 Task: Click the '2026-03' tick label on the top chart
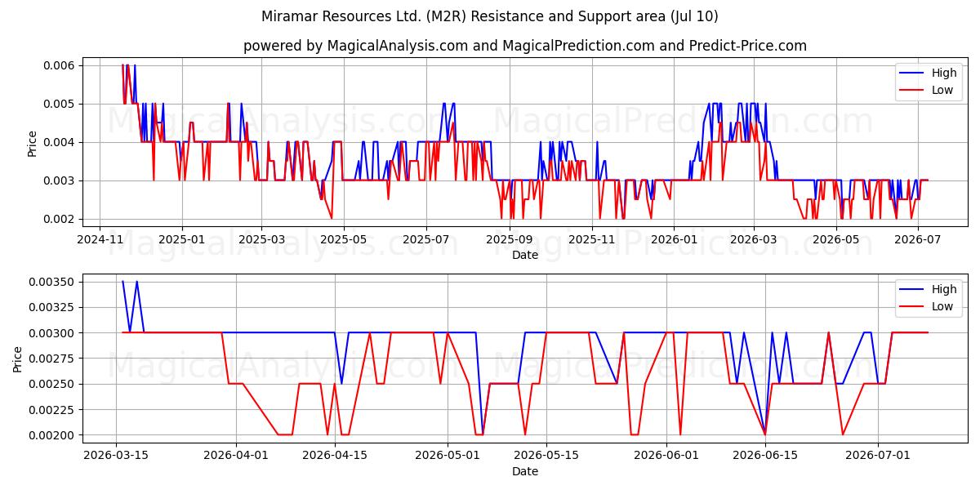[753, 240]
